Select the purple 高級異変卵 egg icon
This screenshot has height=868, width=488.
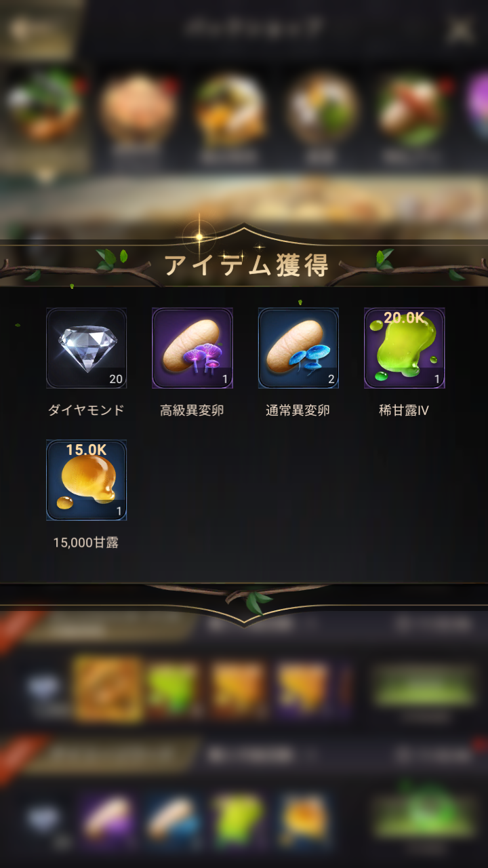coord(192,348)
